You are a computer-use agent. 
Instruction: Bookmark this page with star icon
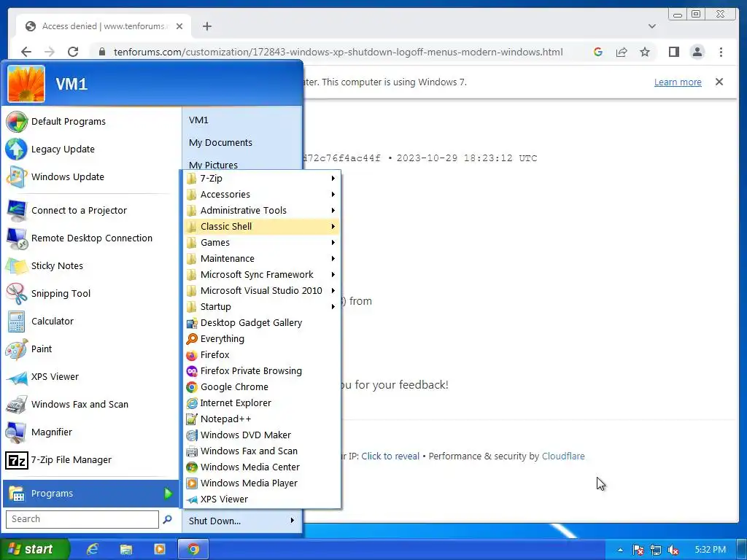tap(645, 52)
